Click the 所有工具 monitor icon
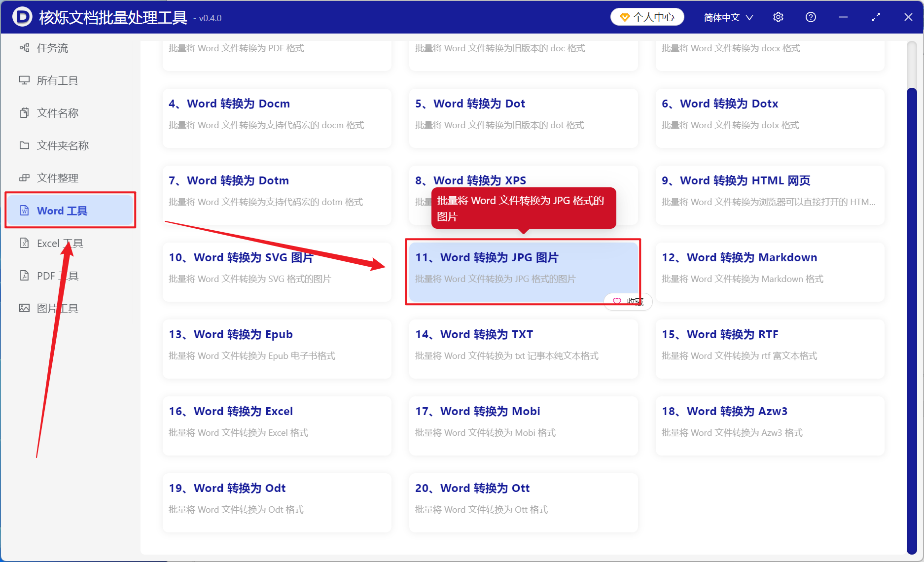This screenshot has height=562, width=924. pyautogui.click(x=24, y=80)
